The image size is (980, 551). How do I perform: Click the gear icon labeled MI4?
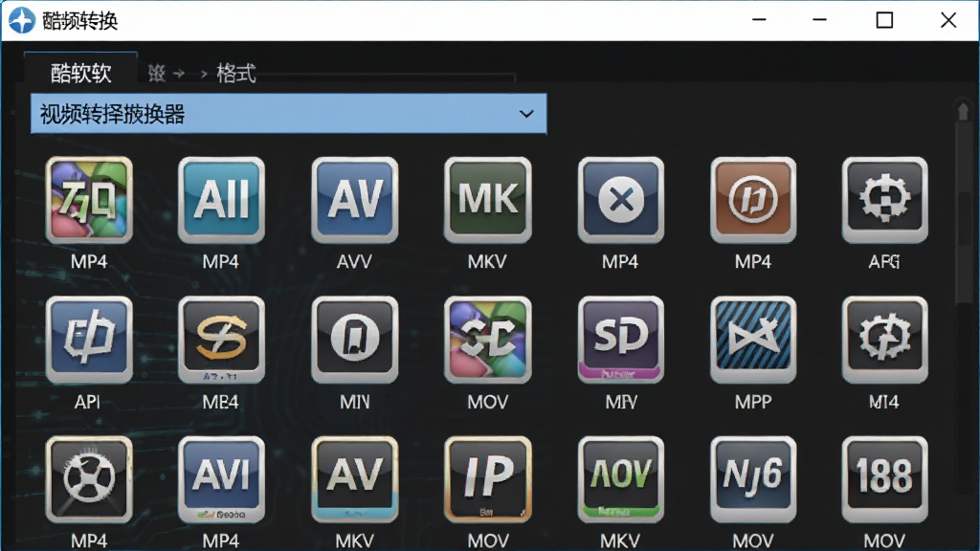(885, 340)
